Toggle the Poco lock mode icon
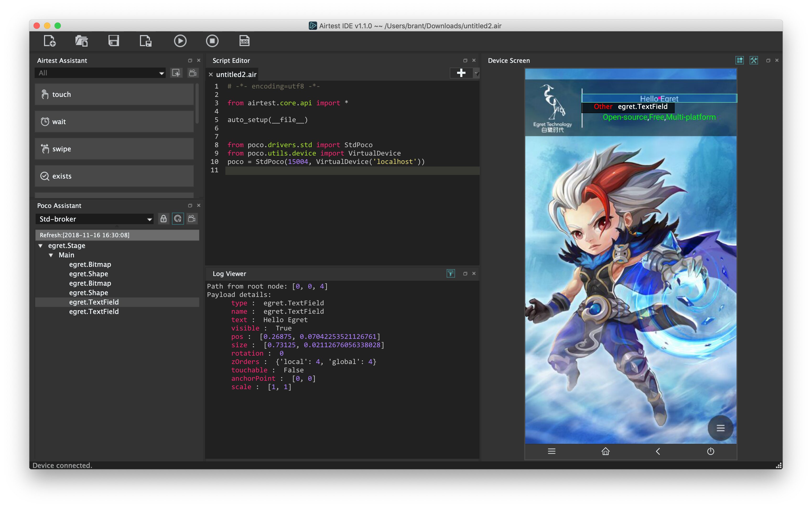The image size is (812, 508). point(163,219)
